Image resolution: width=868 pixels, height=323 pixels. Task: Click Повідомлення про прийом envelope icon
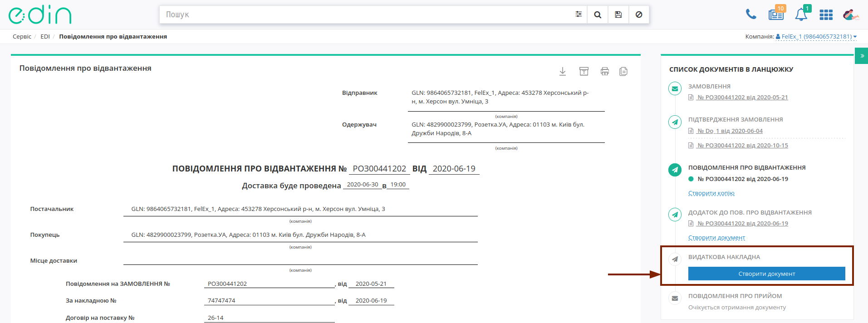coord(675,298)
